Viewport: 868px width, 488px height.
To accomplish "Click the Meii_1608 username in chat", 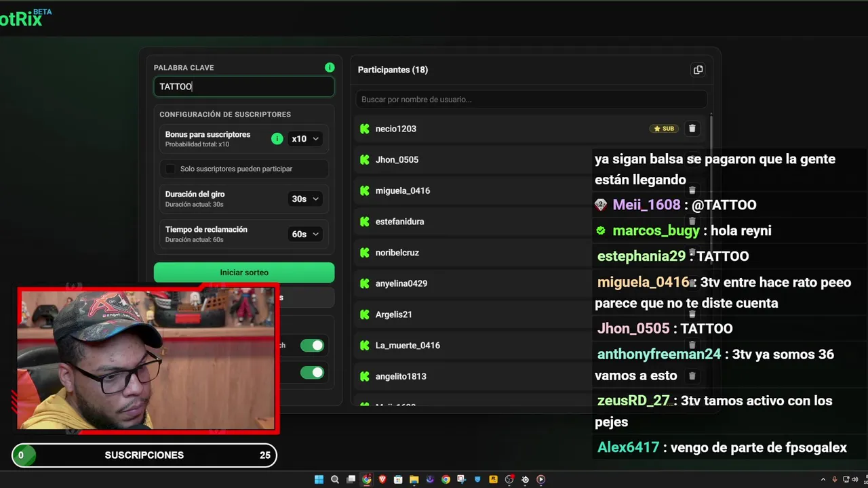I will [646, 205].
